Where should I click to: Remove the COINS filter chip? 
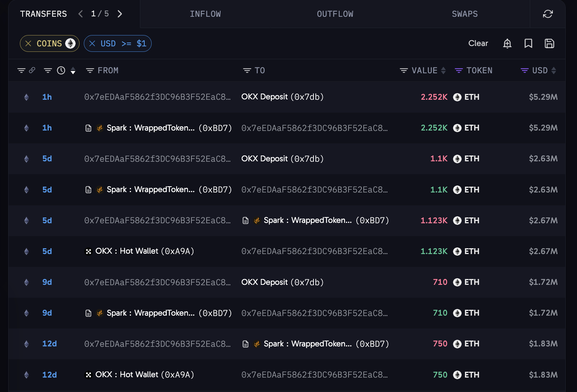[28, 44]
